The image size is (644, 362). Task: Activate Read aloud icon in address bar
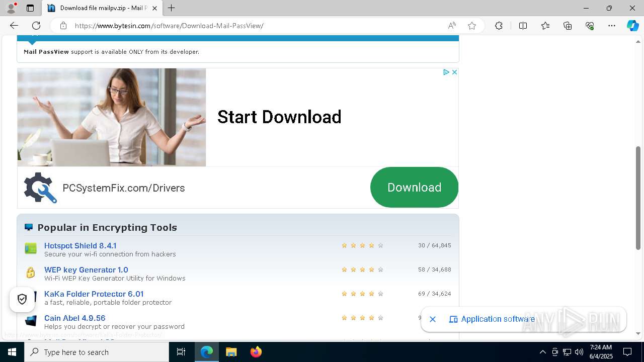[x=452, y=26]
